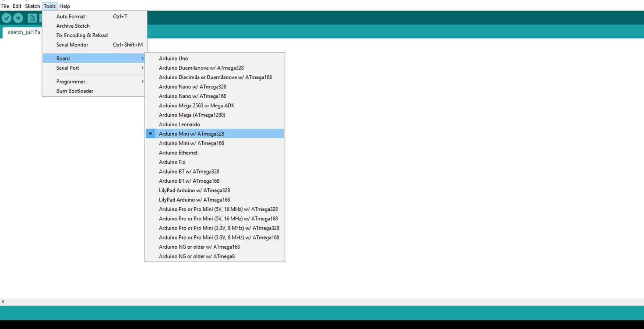
Task: Select Arduino BT w/ ATmega168 board
Action: (215, 181)
